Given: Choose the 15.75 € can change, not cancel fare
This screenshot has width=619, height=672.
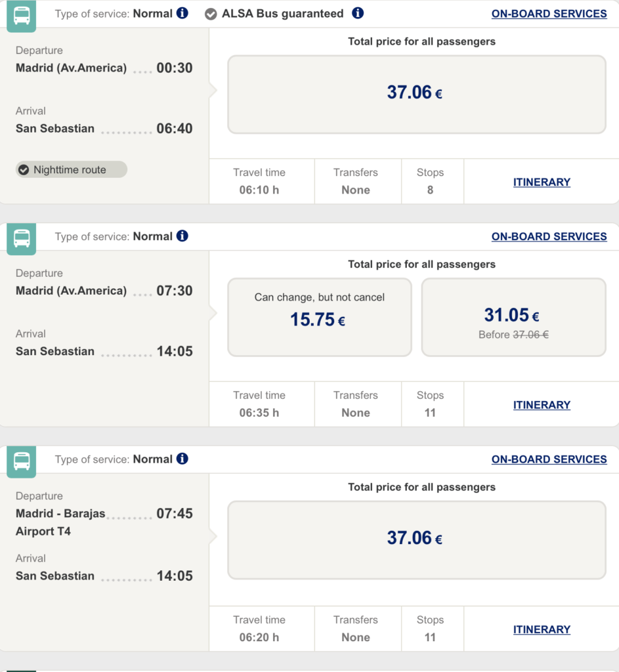Looking at the screenshot, I should coord(320,317).
